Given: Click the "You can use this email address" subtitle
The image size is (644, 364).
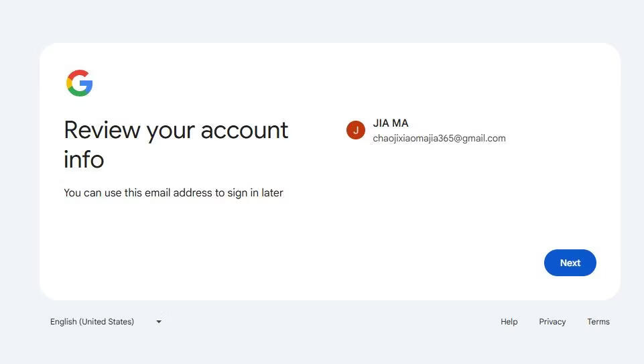Looking at the screenshot, I should coord(173,193).
